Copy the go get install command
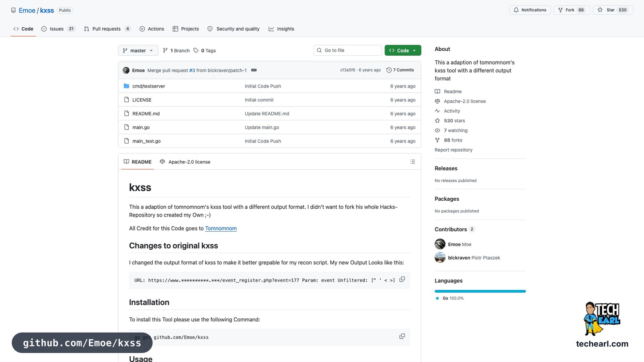The height and width of the screenshot is (362, 644). coord(402,336)
